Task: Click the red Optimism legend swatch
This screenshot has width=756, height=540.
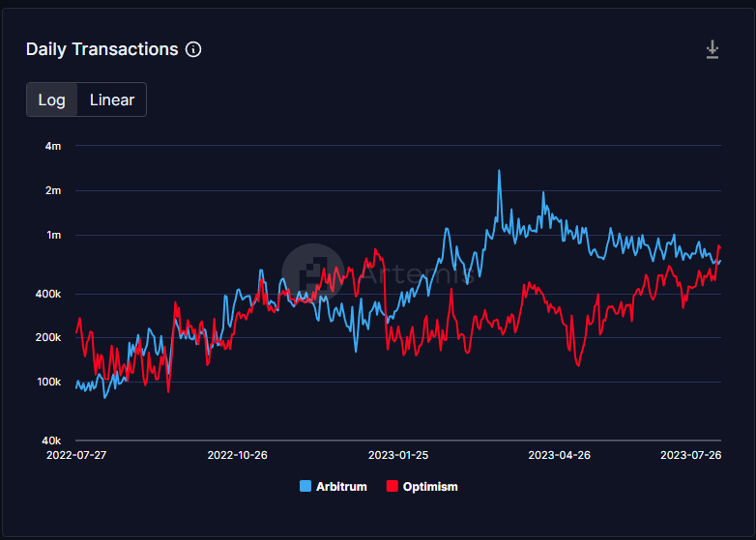Action: pos(393,487)
